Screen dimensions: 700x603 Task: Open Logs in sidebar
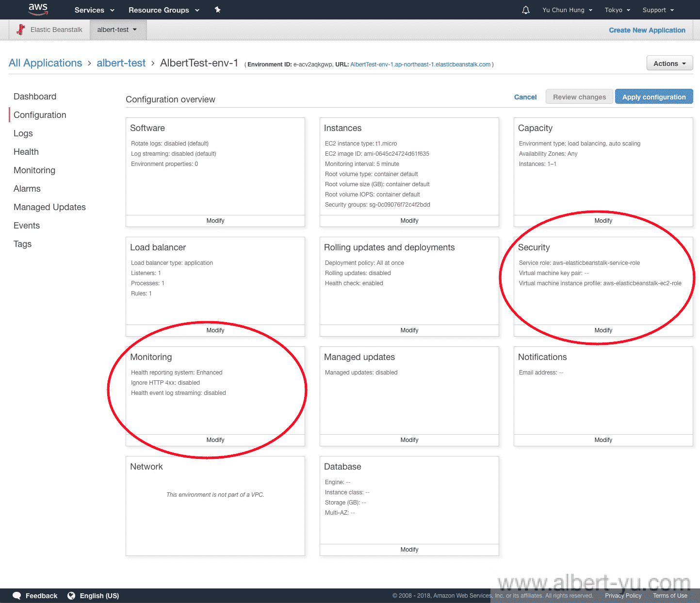[x=23, y=133]
